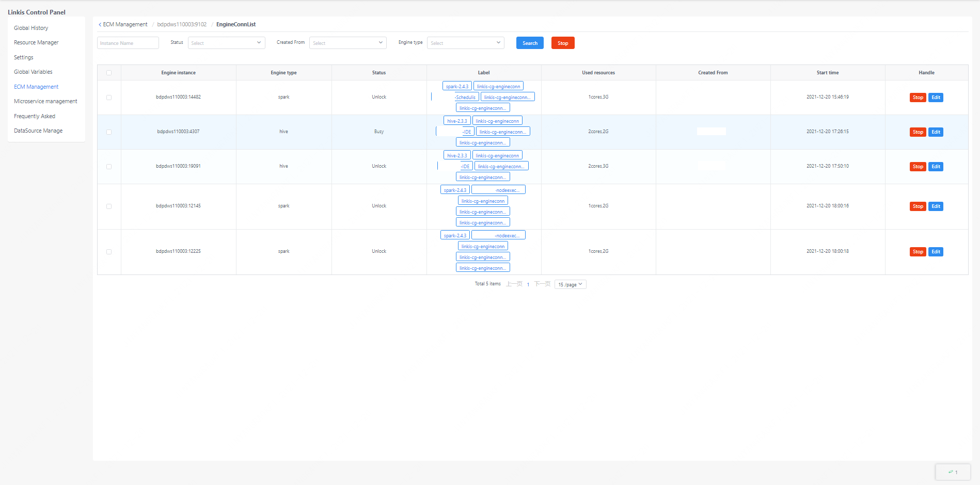This screenshot has height=485, width=980.
Task: Check the row for bdpdws110003:14482
Action: [x=109, y=98]
